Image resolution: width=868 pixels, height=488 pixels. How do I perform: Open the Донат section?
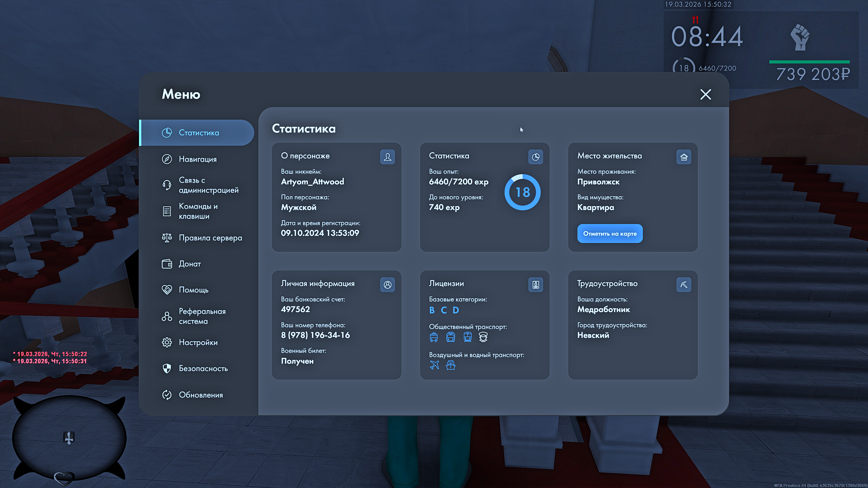click(190, 264)
